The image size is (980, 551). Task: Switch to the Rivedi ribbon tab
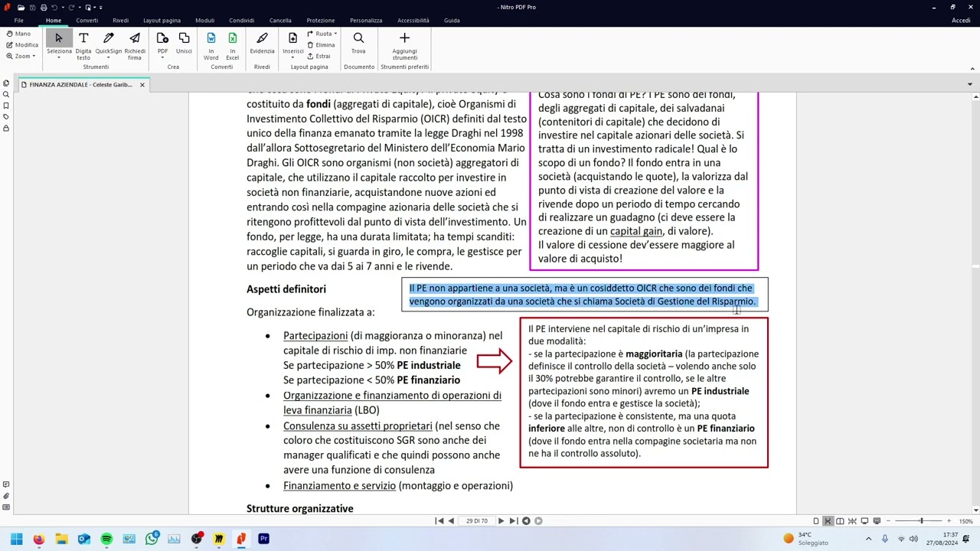pos(120,21)
